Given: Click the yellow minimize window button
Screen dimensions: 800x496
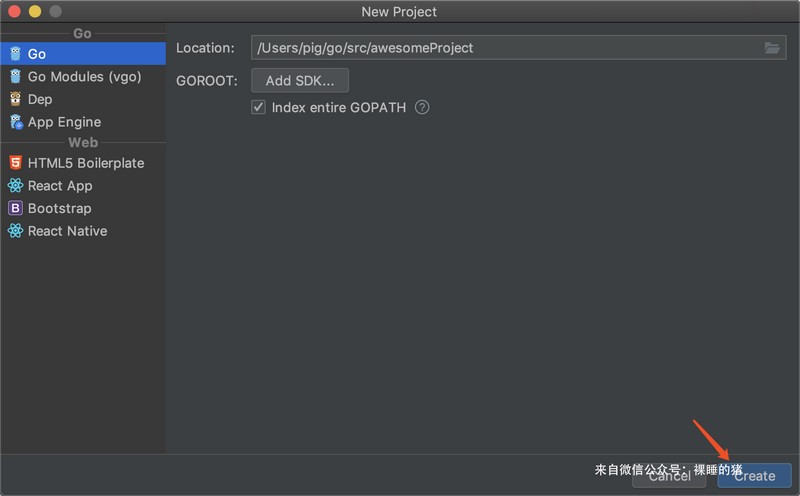Looking at the screenshot, I should (x=35, y=11).
